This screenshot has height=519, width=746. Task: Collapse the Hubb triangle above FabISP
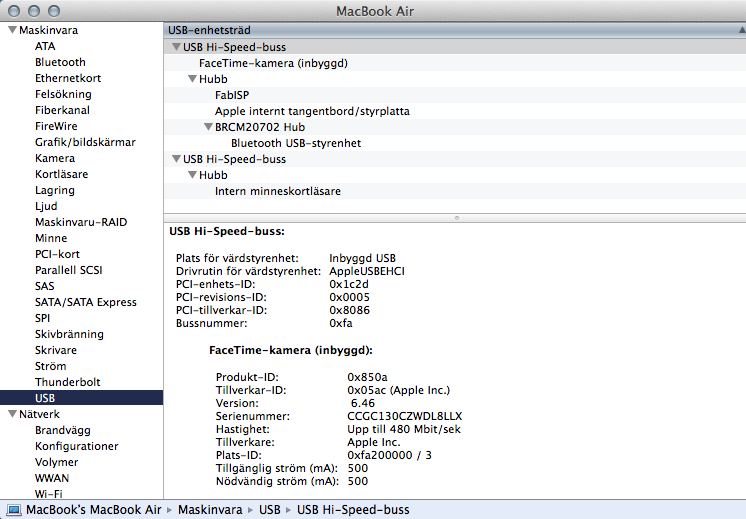coord(192,78)
